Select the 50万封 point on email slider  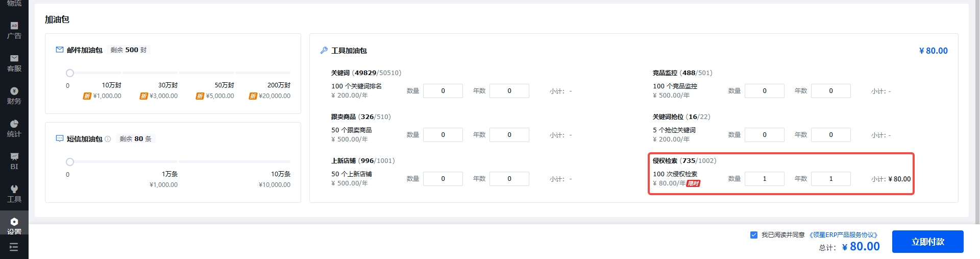[x=234, y=73]
